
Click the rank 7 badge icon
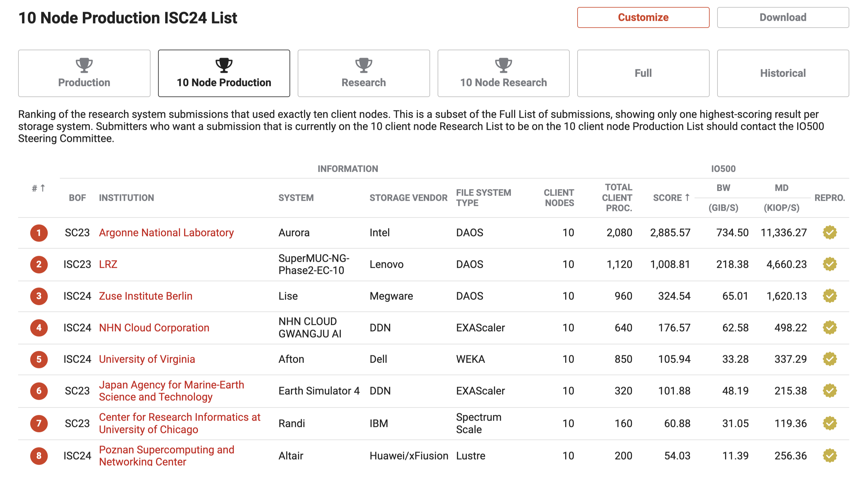pyautogui.click(x=39, y=423)
